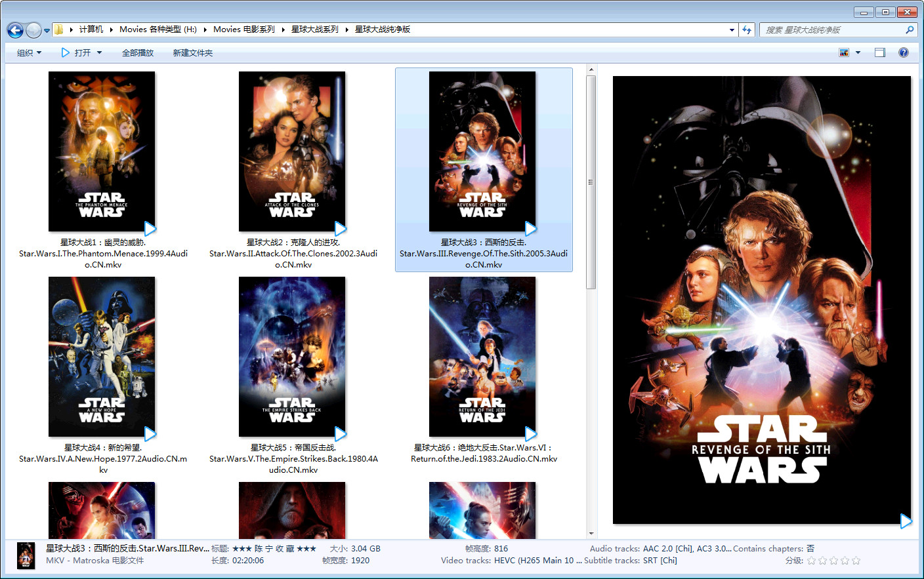
Task: Click the 新建文件夹 toolbar button
Action: (193, 52)
